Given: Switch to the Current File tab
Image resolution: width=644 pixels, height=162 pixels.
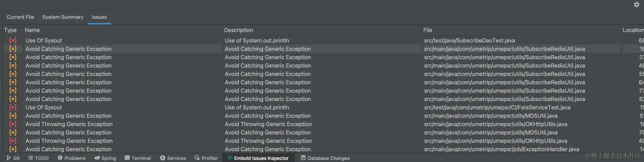Looking at the screenshot, I should [20, 17].
